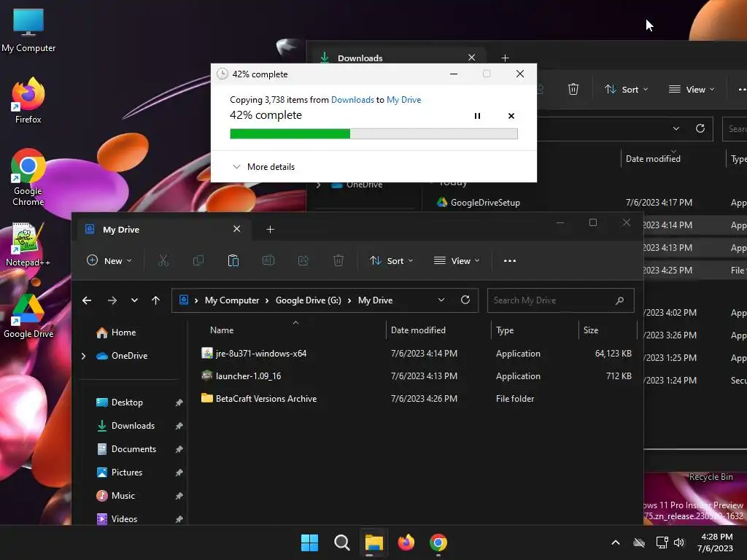Click Copy icon in My Drive toolbar
This screenshot has height=560, width=747.
pos(198,260)
